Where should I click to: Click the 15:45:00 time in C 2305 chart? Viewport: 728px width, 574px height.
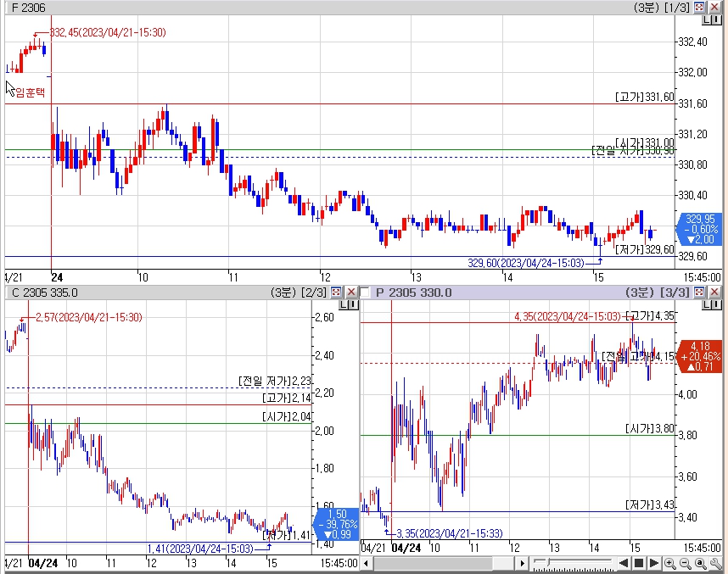click(x=339, y=563)
